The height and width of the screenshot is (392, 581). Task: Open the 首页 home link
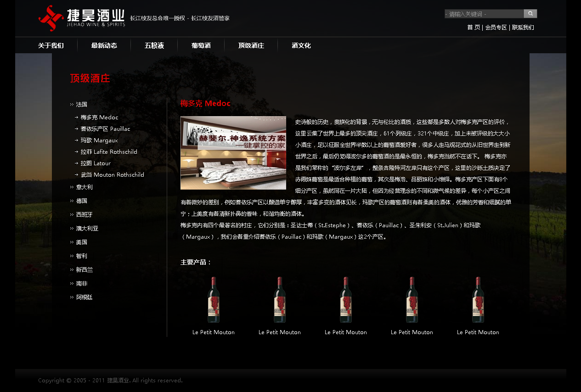pos(474,28)
